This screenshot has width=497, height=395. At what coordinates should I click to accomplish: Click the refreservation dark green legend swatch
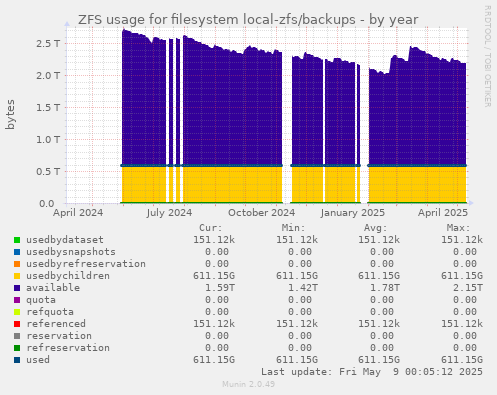(x=17, y=348)
